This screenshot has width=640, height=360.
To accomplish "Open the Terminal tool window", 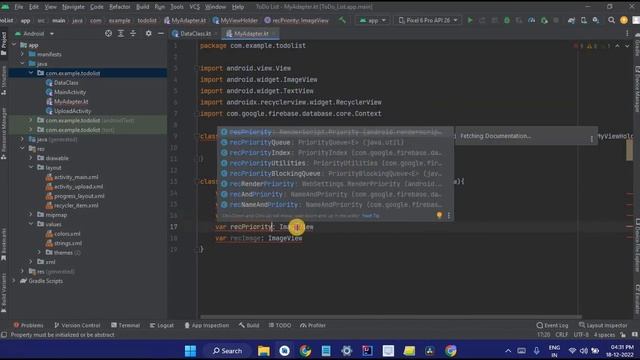I will (x=125, y=325).
